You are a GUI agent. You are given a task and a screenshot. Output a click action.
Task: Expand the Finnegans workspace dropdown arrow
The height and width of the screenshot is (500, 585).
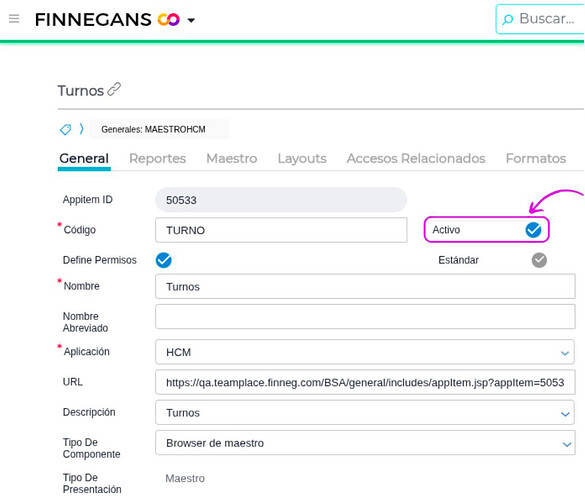tap(191, 20)
